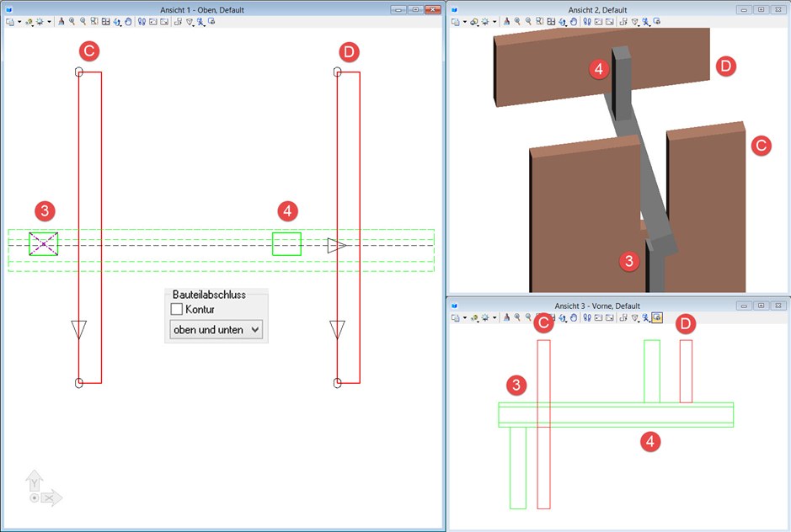Image resolution: width=791 pixels, height=532 pixels.
Task: Select Walk footprints tool in Ansicht 1
Action: coord(142,22)
